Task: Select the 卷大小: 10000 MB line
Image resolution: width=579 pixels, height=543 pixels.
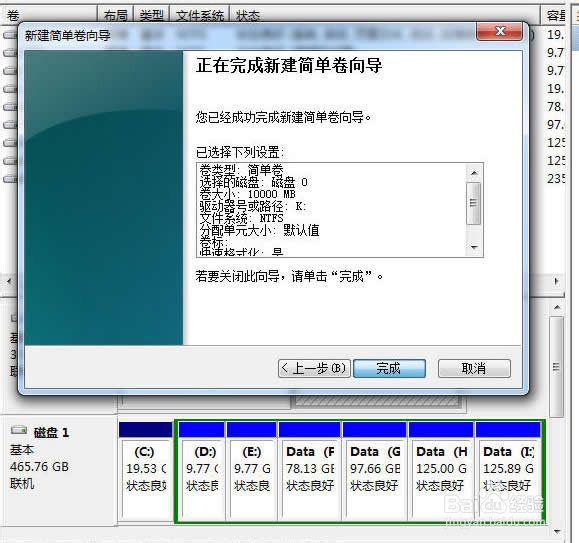Action: (x=247, y=194)
